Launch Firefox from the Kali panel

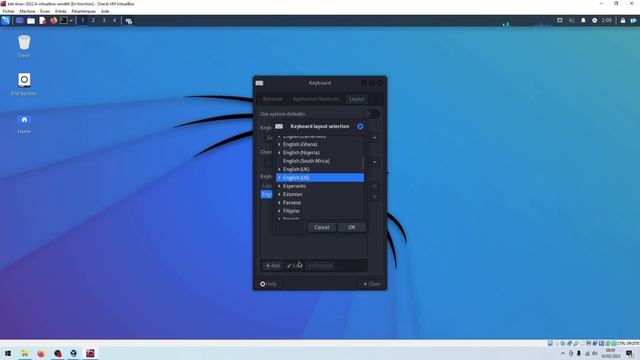coord(53,20)
